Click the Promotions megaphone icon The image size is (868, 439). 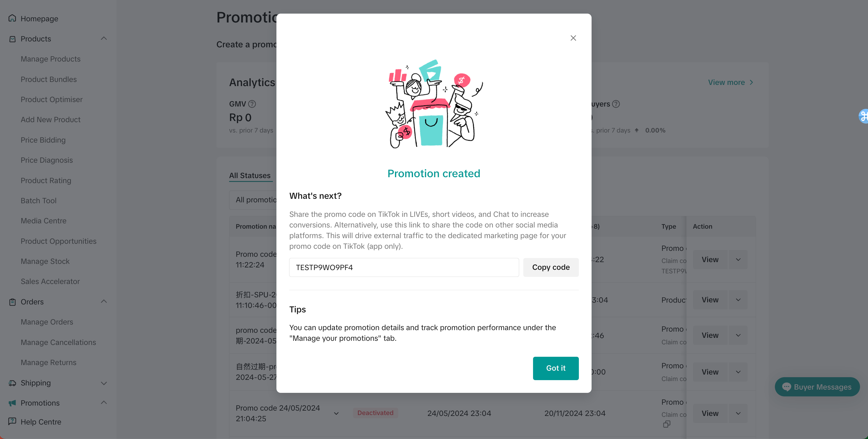pyautogui.click(x=12, y=403)
